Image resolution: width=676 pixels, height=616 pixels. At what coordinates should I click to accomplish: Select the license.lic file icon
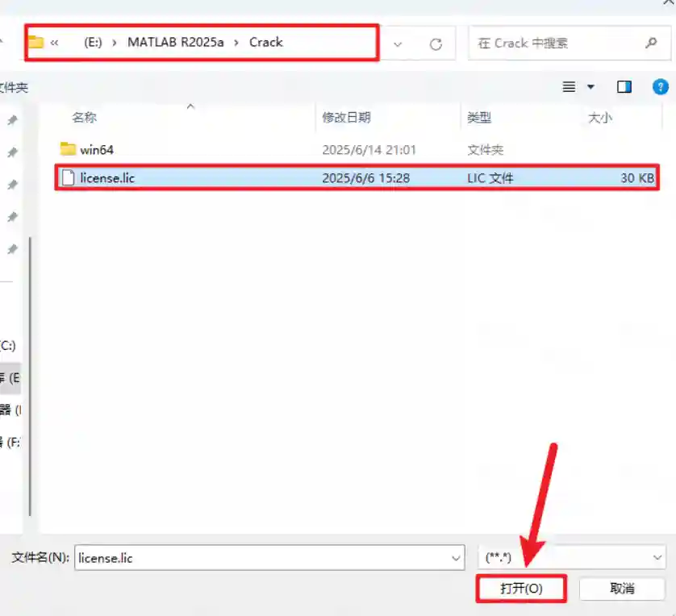[68, 177]
